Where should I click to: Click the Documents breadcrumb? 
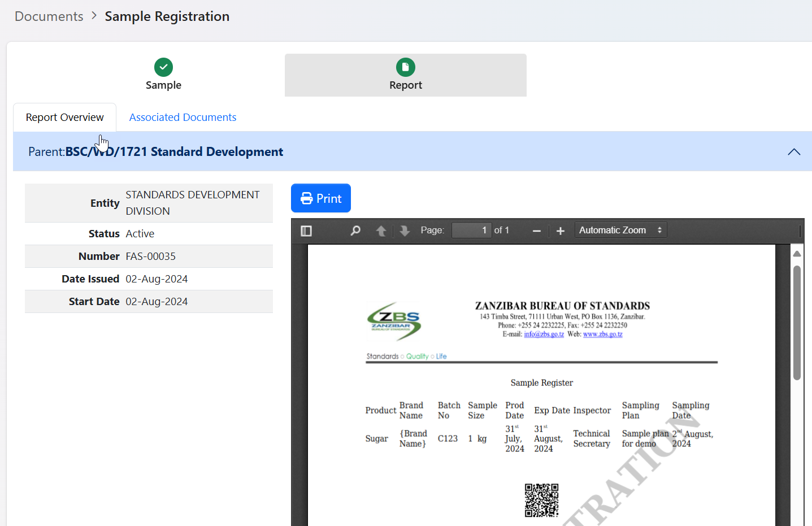(49, 16)
